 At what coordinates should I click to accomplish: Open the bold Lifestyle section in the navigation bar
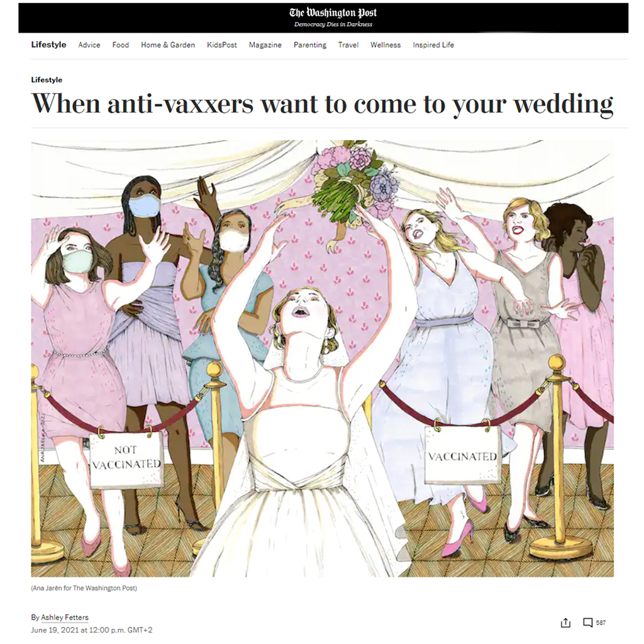click(x=48, y=45)
